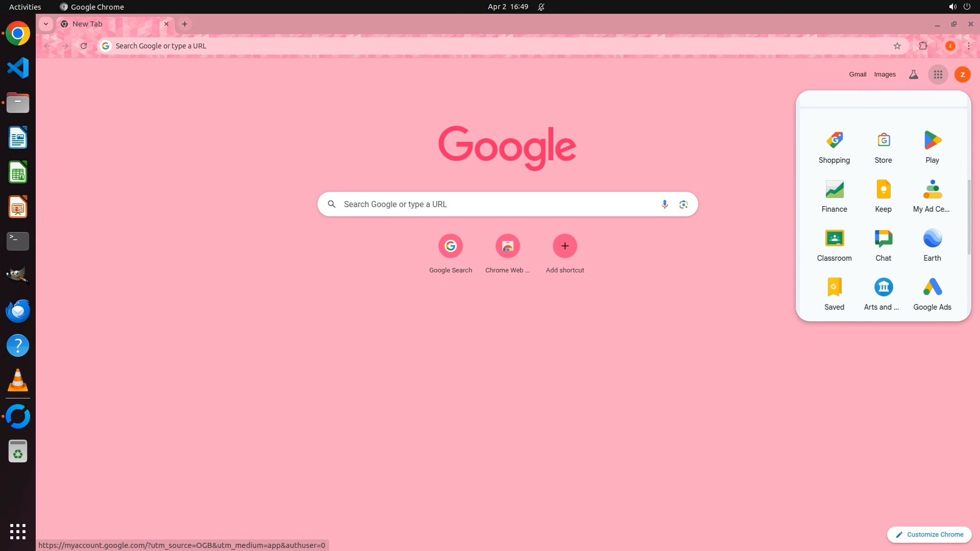Open Google Play app
980x551 pixels.
pyautogui.click(x=932, y=147)
